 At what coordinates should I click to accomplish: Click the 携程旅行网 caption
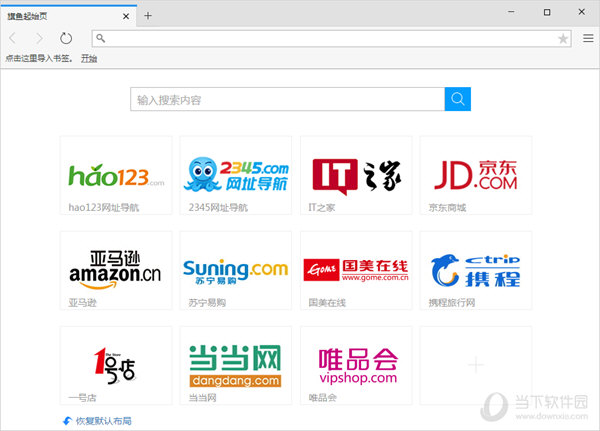[452, 303]
